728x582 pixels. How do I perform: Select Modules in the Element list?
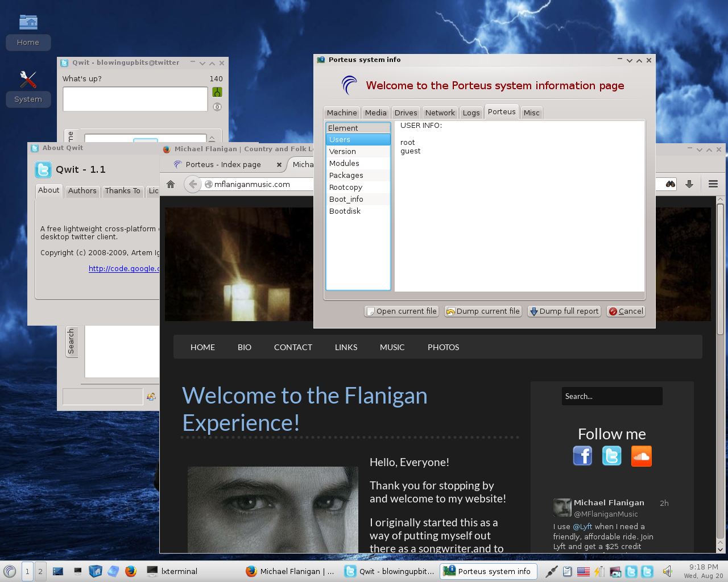coord(358,164)
